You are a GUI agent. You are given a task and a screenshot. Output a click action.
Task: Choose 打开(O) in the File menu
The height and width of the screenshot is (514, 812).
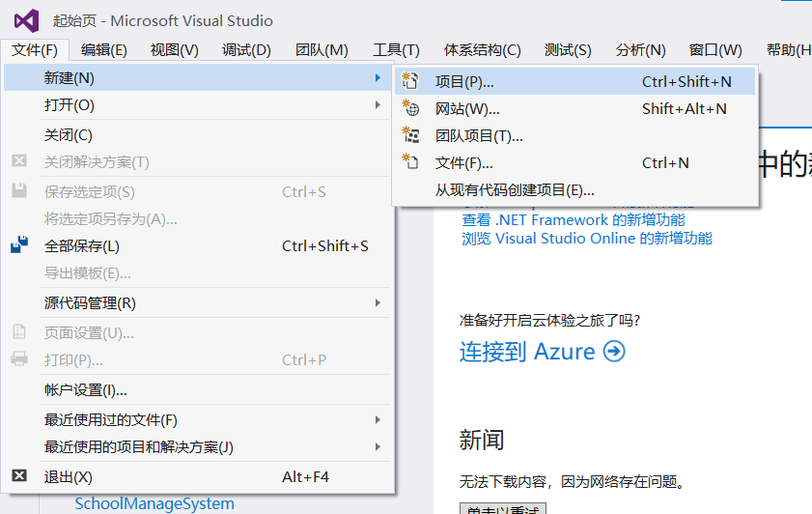pyautogui.click(x=197, y=105)
